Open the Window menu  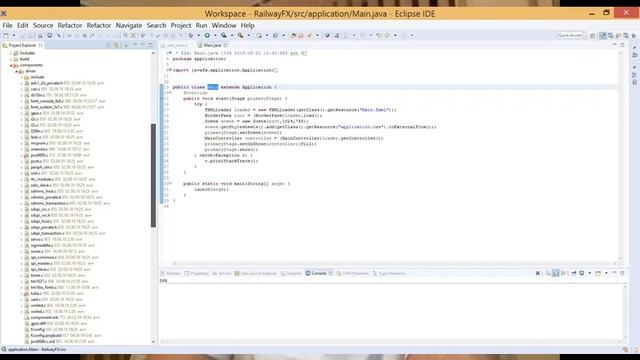224,25
